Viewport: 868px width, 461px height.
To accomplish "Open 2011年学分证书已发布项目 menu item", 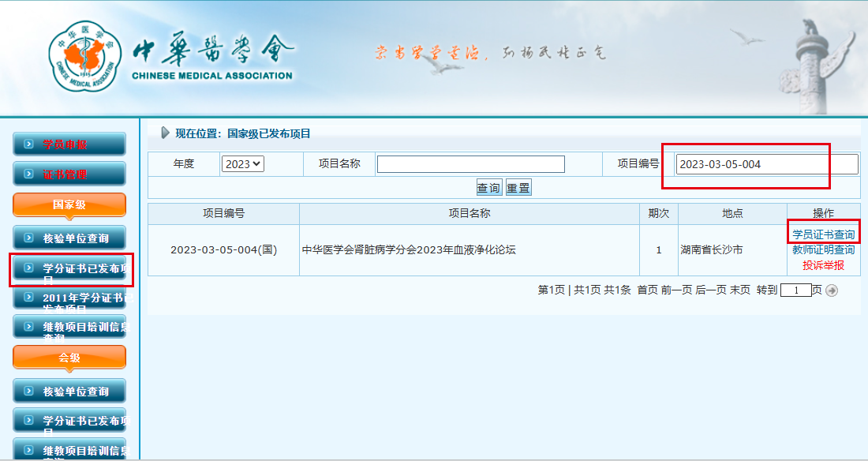I will point(69,298).
